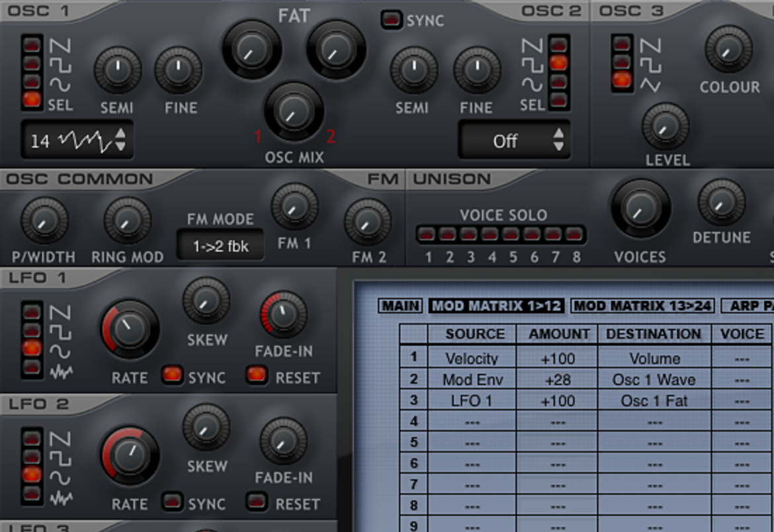Toggle voice solo 8 LED
This screenshot has width=774, height=532.
[575, 234]
